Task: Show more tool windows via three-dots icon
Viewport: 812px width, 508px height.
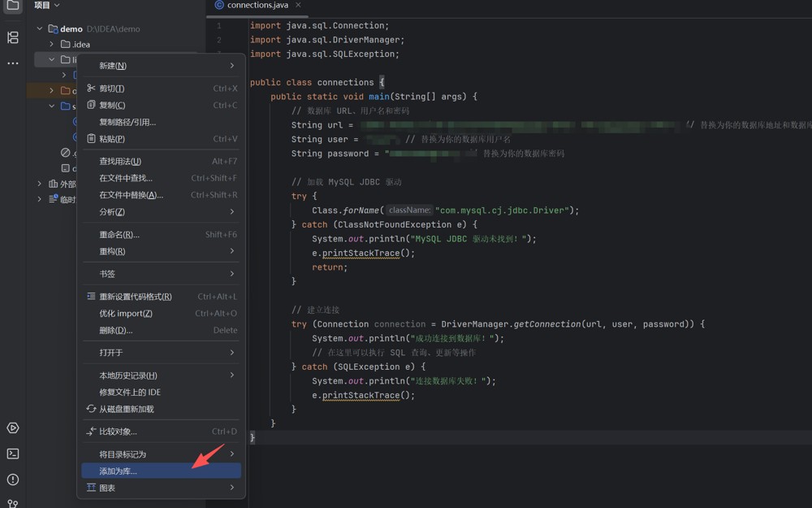Action: [13, 63]
